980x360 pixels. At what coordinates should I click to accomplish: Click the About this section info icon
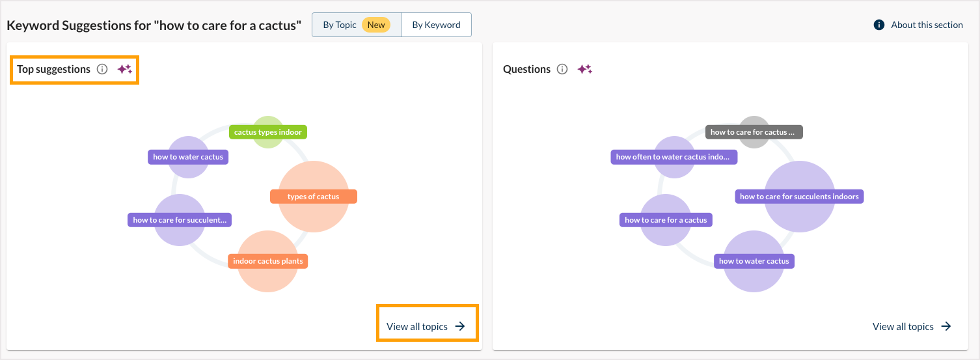879,25
